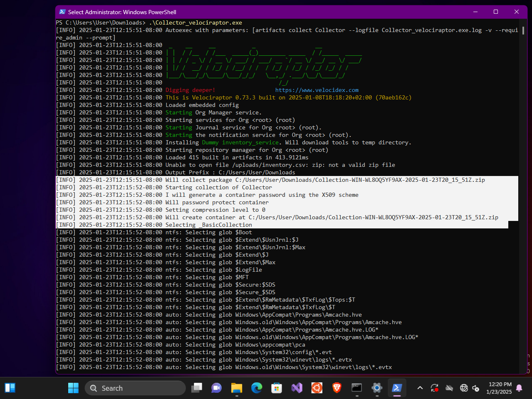Open Windows Settings via the gear icon
Image resolution: width=532 pixels, height=399 pixels.
click(x=376, y=388)
